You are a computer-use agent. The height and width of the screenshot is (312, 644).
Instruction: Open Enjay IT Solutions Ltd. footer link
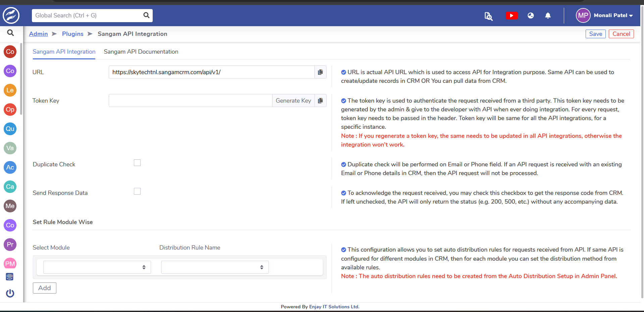point(334,307)
